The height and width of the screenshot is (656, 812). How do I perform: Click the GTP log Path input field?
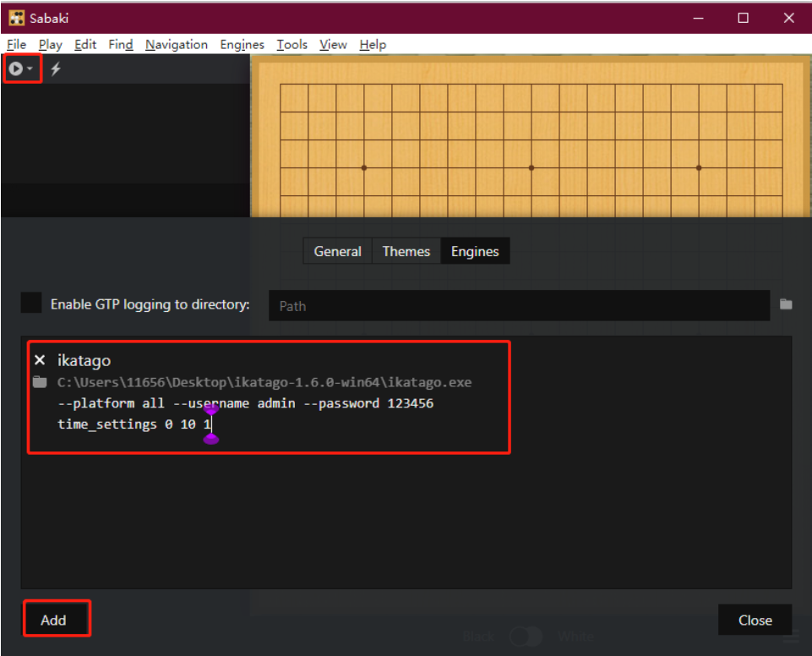pyautogui.click(x=519, y=306)
